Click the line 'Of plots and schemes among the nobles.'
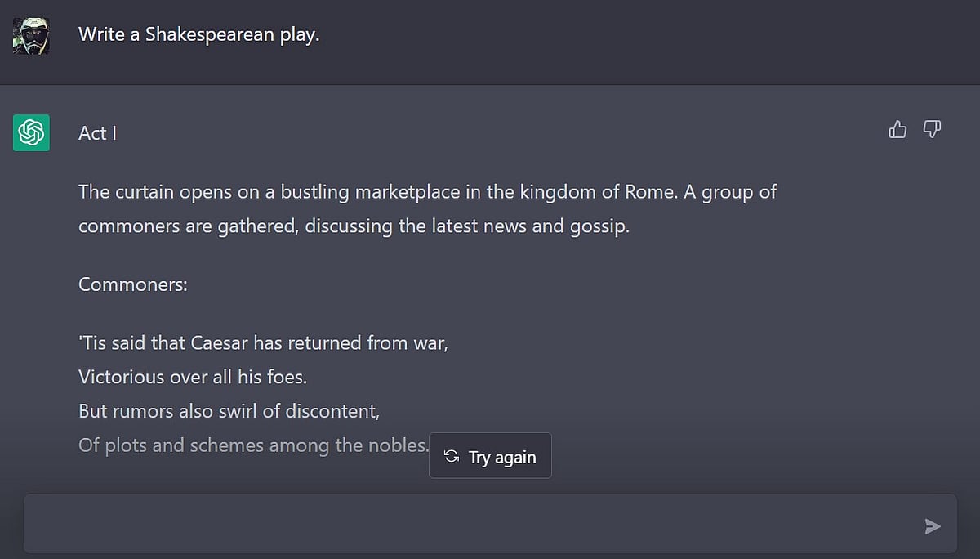Viewport: 980px width, 559px height. pyautogui.click(x=254, y=446)
